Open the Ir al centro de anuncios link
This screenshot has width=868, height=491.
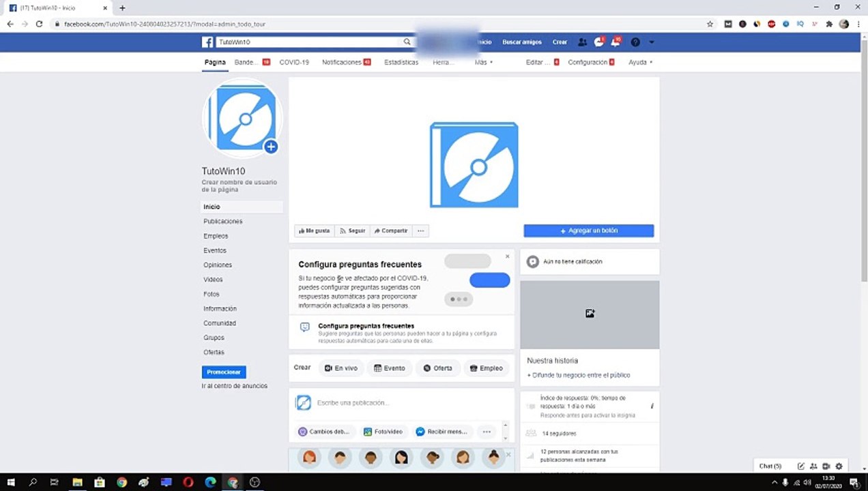pyautogui.click(x=234, y=386)
